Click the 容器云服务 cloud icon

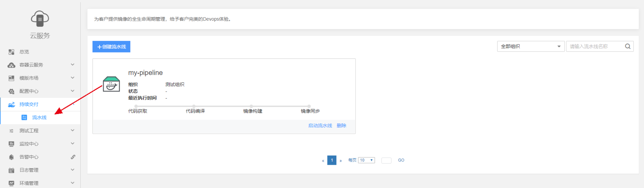click(11, 65)
